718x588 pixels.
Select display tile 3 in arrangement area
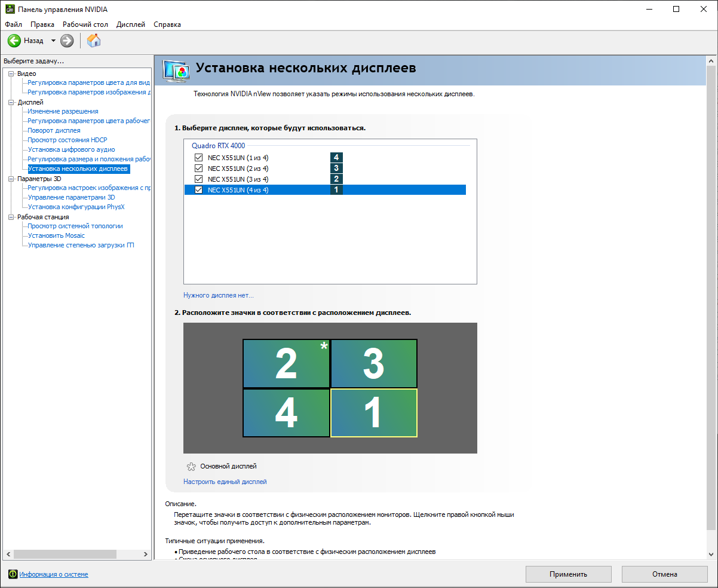[374, 364]
